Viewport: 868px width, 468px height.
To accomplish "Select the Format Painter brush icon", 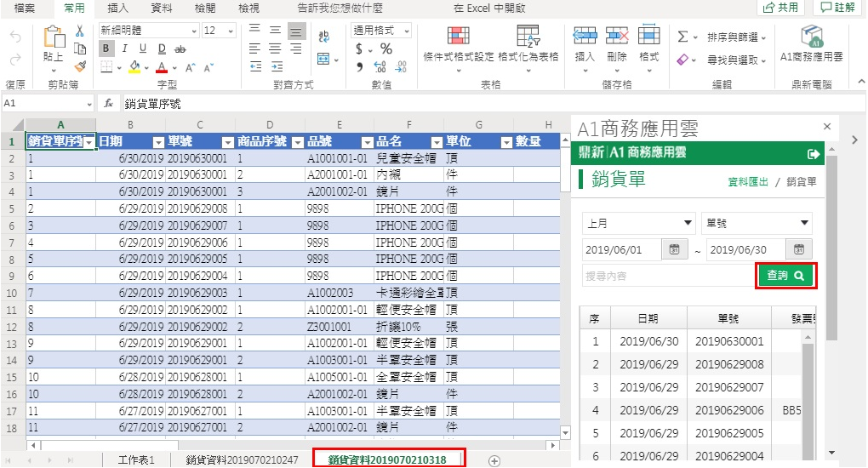I will pos(80,66).
